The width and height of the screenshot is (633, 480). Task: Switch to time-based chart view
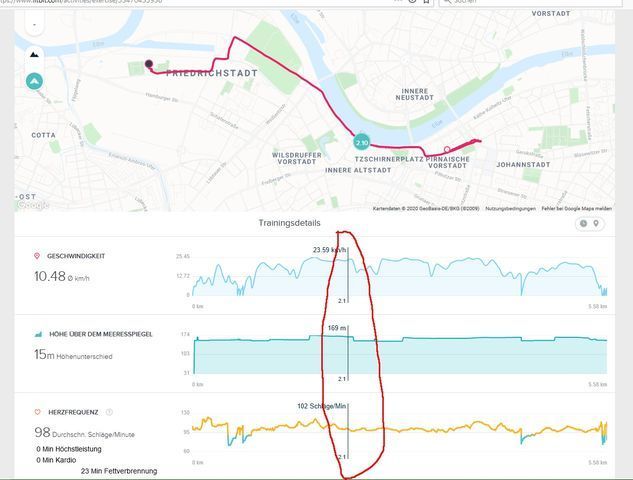click(x=582, y=223)
